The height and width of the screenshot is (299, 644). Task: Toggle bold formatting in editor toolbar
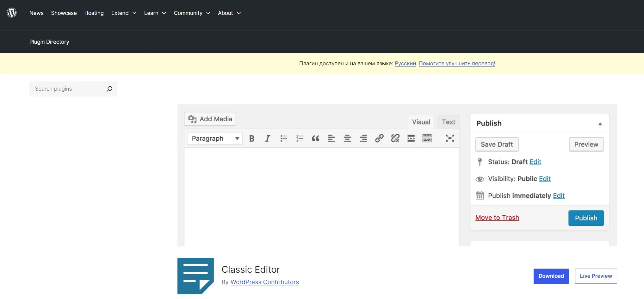(x=252, y=138)
